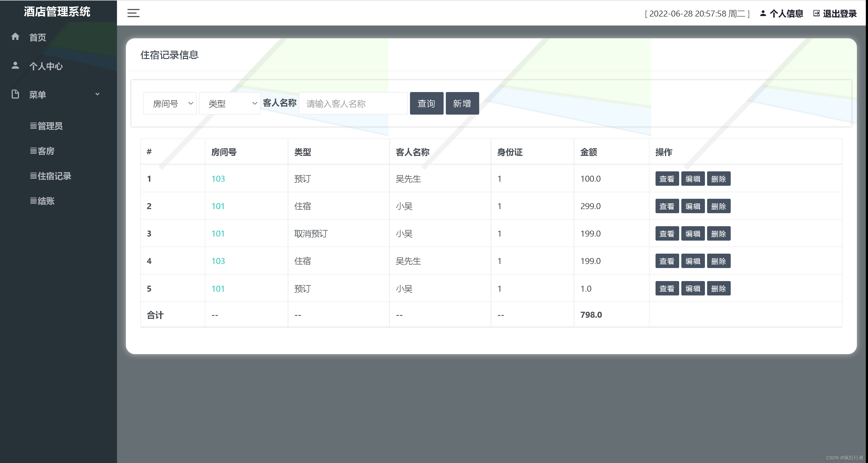The height and width of the screenshot is (463, 868).
Task: Click amount 100.0 in row 1
Action: pyautogui.click(x=590, y=179)
